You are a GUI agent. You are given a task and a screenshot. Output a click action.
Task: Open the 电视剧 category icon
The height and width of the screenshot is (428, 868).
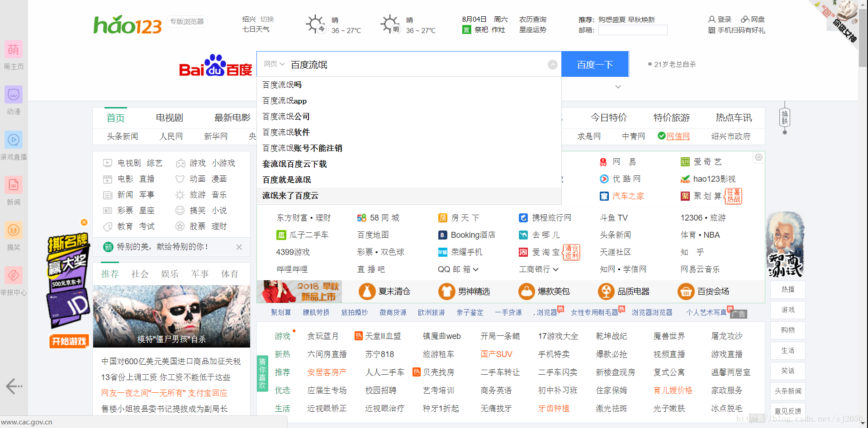[x=108, y=163]
